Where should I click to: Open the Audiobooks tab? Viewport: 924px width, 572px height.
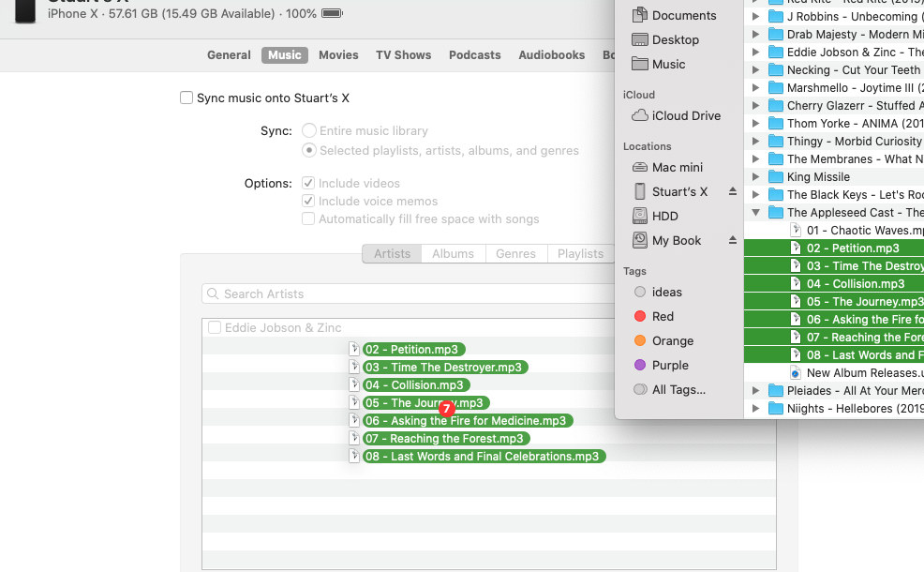pos(552,54)
